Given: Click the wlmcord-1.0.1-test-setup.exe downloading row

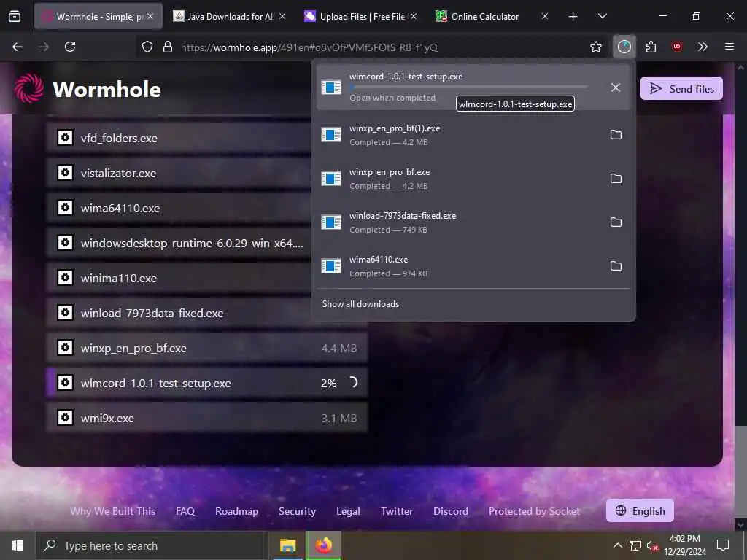Looking at the screenshot, I should [206, 383].
